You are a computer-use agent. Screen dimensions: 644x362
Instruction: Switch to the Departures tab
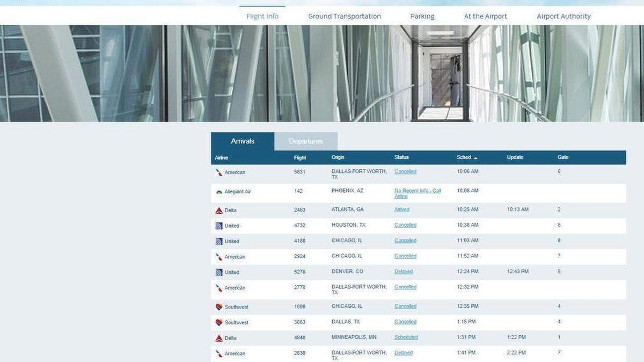[x=306, y=141]
